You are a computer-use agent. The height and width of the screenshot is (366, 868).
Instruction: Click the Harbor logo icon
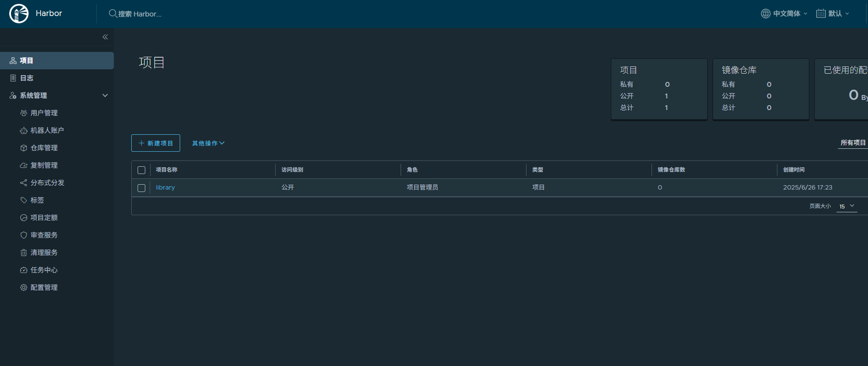tap(19, 14)
